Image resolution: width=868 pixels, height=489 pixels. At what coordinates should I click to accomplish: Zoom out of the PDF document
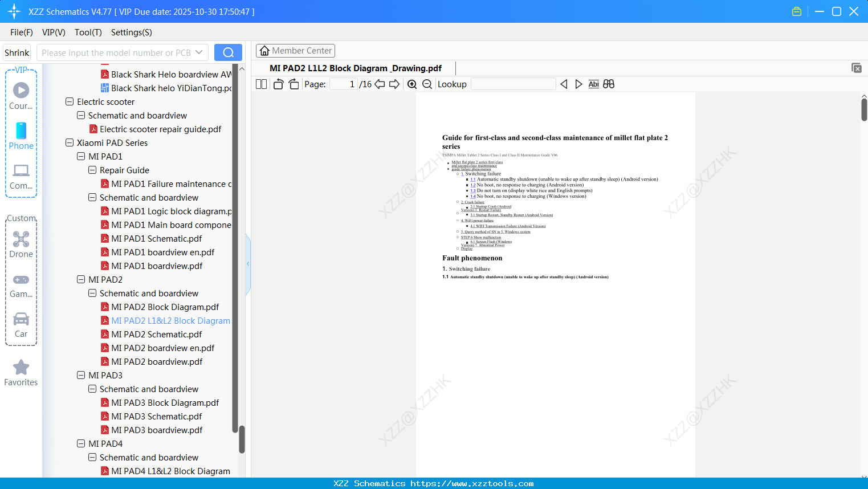427,84
